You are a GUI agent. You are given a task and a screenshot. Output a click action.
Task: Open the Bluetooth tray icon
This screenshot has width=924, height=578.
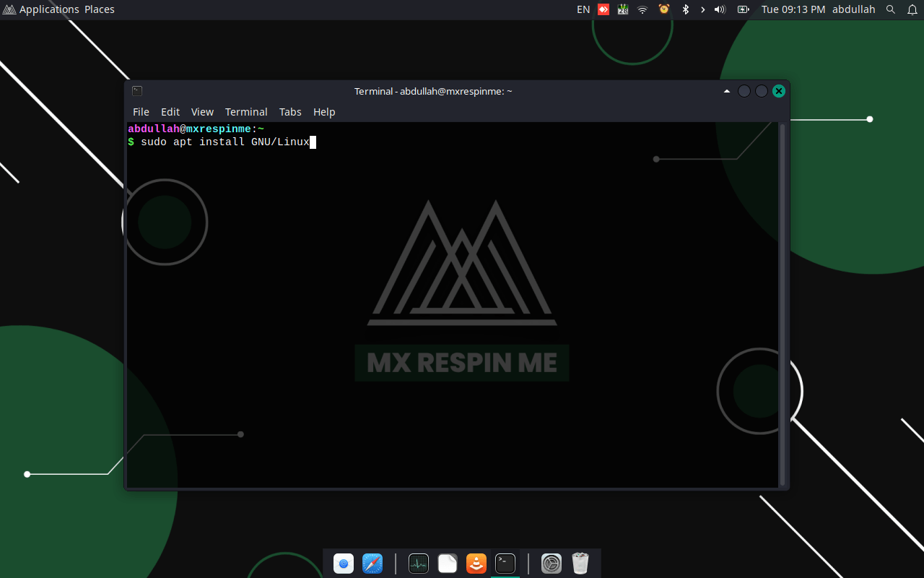[x=686, y=9]
